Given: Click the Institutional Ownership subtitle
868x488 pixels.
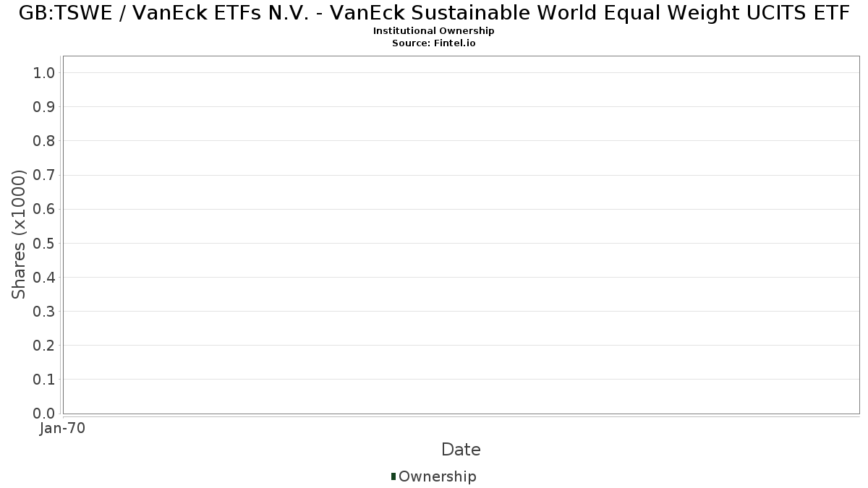Looking at the screenshot, I should 434,31.
